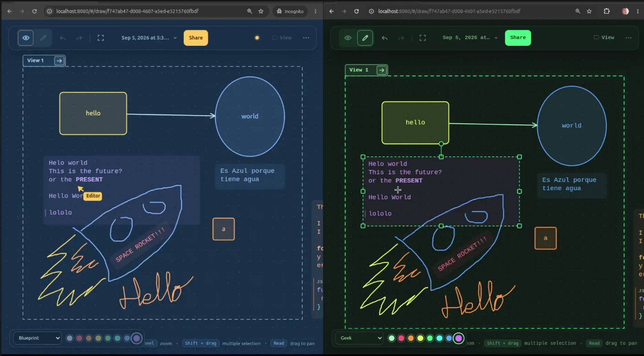Pick the orange swatch in right window
The height and width of the screenshot is (356, 644).
411,338
